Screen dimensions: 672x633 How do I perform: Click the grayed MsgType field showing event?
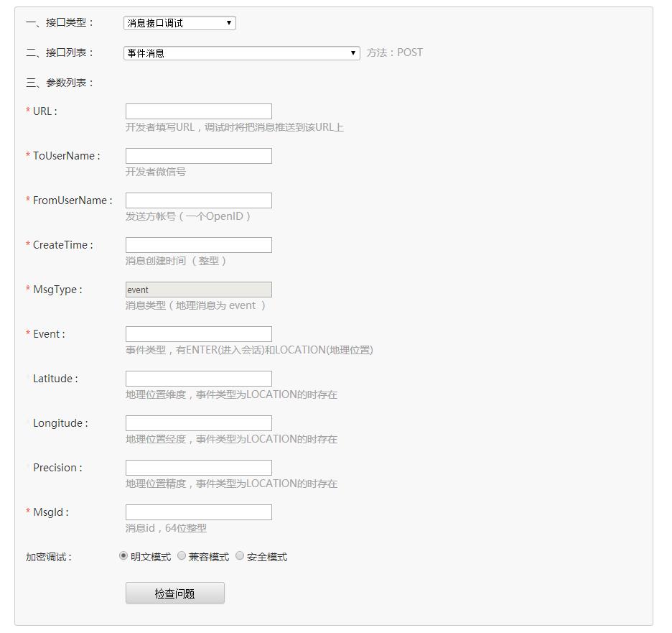pos(198,289)
